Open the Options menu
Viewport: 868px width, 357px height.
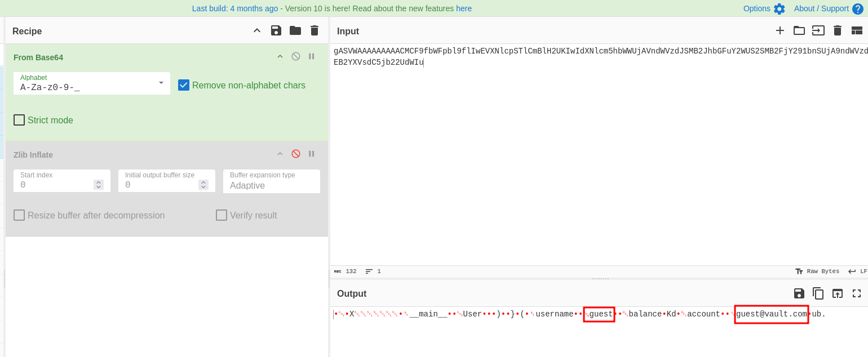tap(764, 8)
